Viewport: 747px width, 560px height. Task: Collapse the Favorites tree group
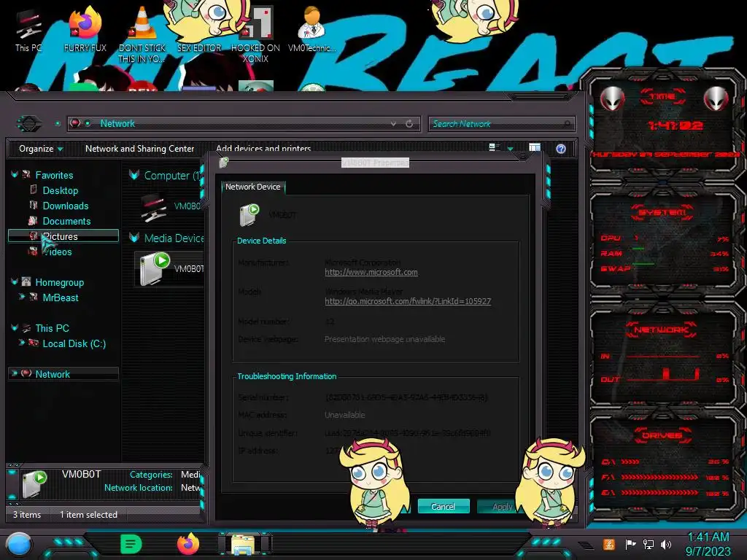tap(15, 175)
